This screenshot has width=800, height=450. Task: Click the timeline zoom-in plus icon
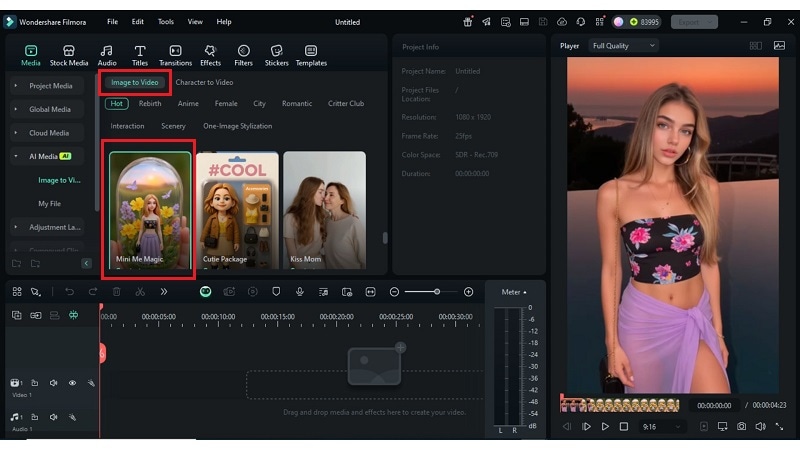[x=468, y=292]
